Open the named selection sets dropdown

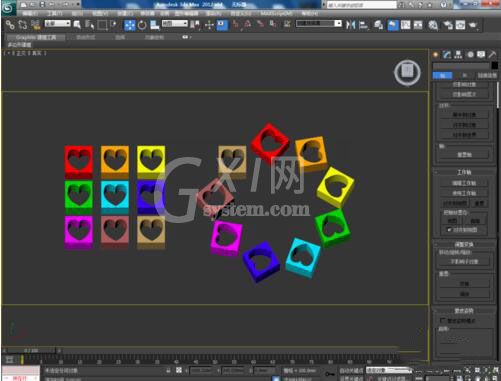click(319, 23)
